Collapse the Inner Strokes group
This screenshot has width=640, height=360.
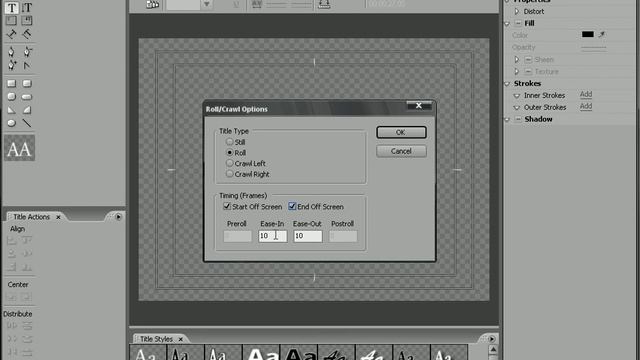point(517,96)
